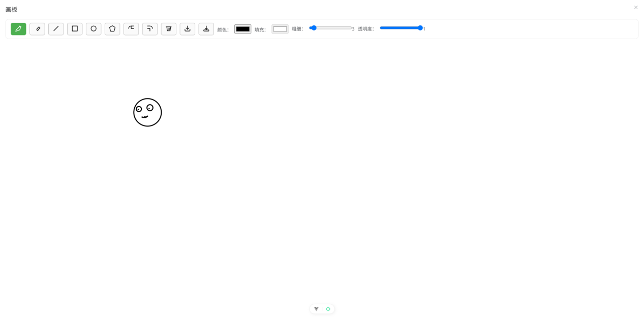Select the green freehand pen tool
The height and width of the screenshot is (317, 644).
pos(18,29)
